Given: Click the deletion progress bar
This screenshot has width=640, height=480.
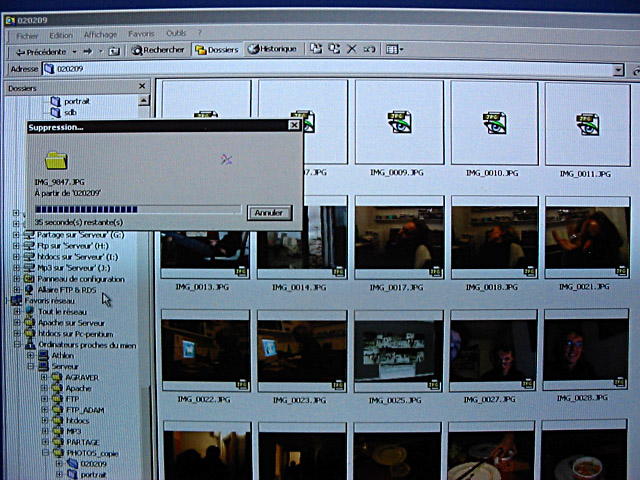Looking at the screenshot, I should point(138,209).
